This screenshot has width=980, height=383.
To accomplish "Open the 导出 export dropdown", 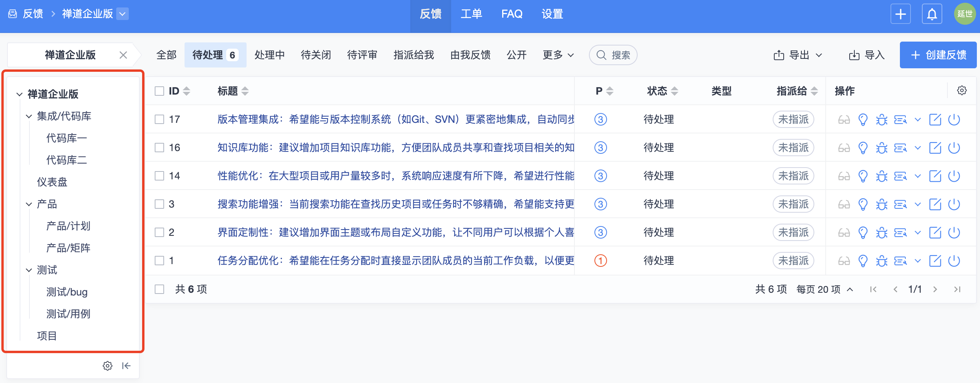I will 797,55.
